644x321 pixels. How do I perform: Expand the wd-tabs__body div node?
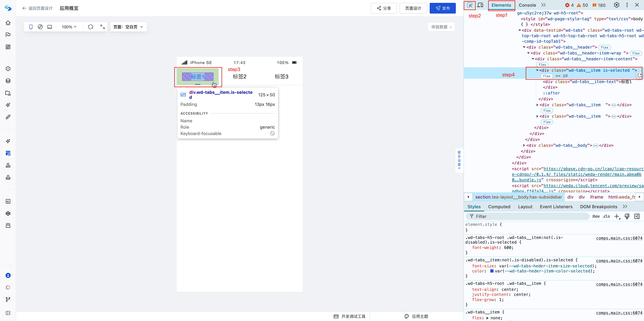(524, 145)
